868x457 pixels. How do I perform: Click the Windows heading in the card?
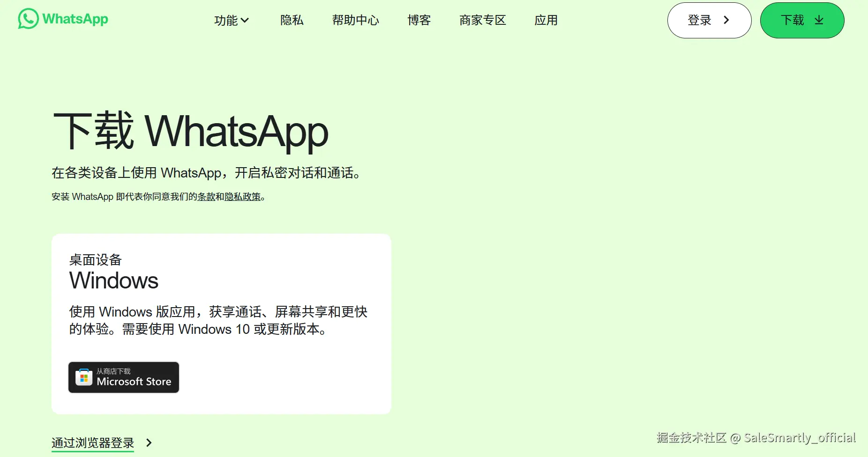(x=114, y=280)
